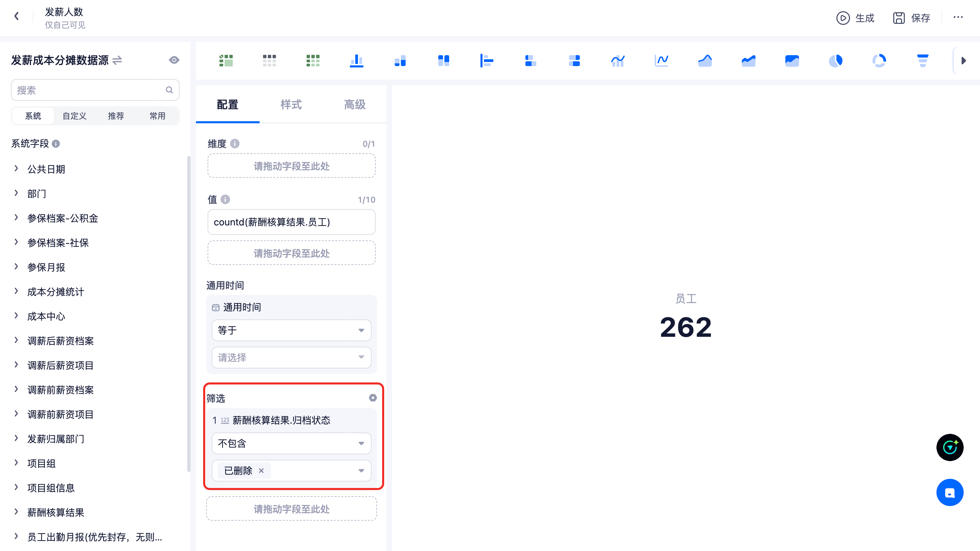Switch field list to 常用
980x551 pixels.
(x=158, y=116)
